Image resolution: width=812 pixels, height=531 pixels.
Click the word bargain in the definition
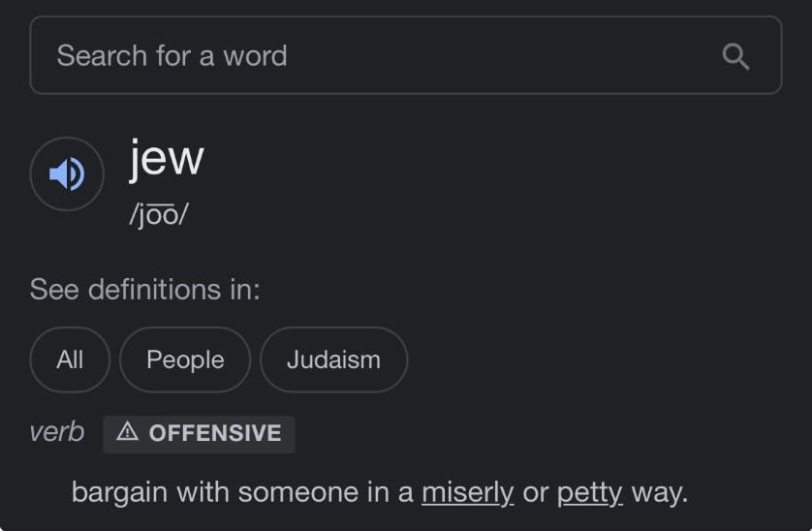119,492
